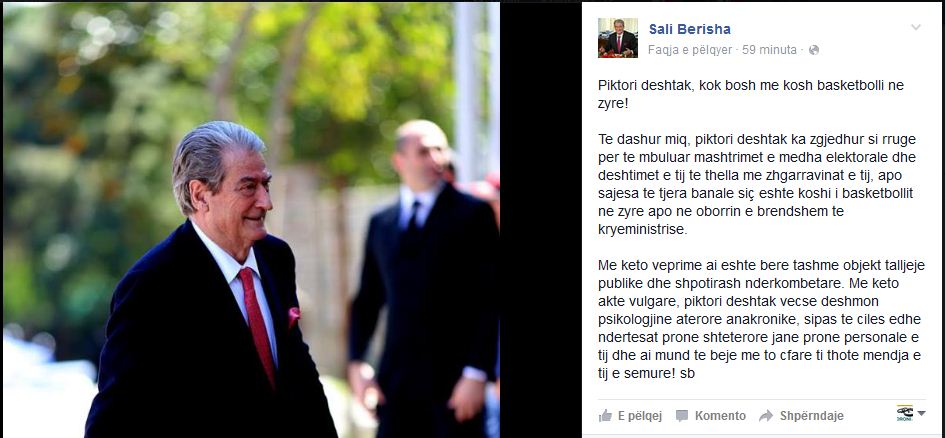Click the Shpërndaje share arrow icon
The width and height of the screenshot is (945, 438).
click(766, 416)
